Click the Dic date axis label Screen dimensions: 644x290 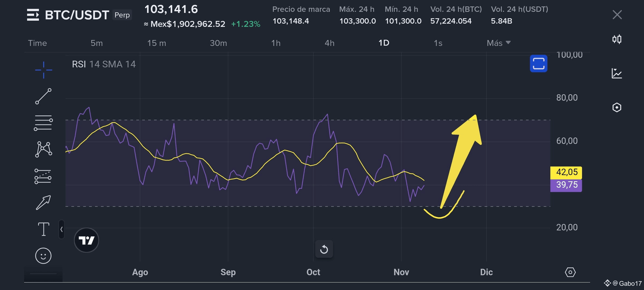point(486,272)
